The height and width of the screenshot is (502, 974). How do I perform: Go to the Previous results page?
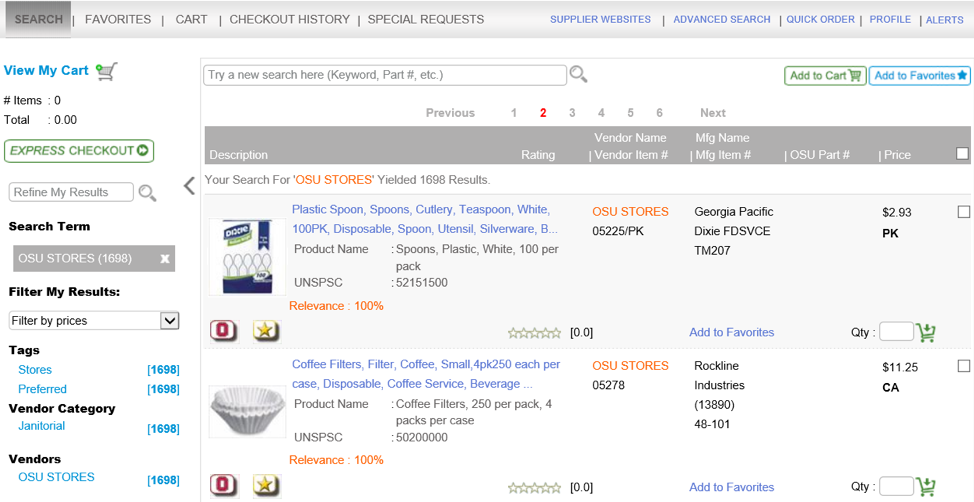click(x=450, y=112)
